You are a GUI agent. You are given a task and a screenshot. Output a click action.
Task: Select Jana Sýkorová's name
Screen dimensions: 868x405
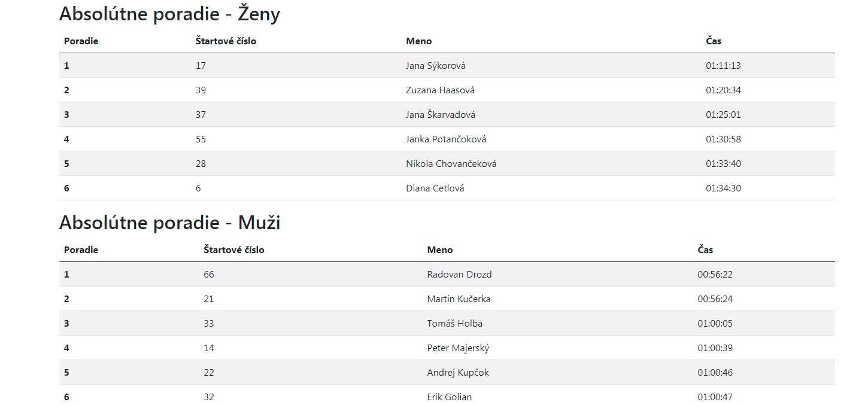[x=435, y=66]
